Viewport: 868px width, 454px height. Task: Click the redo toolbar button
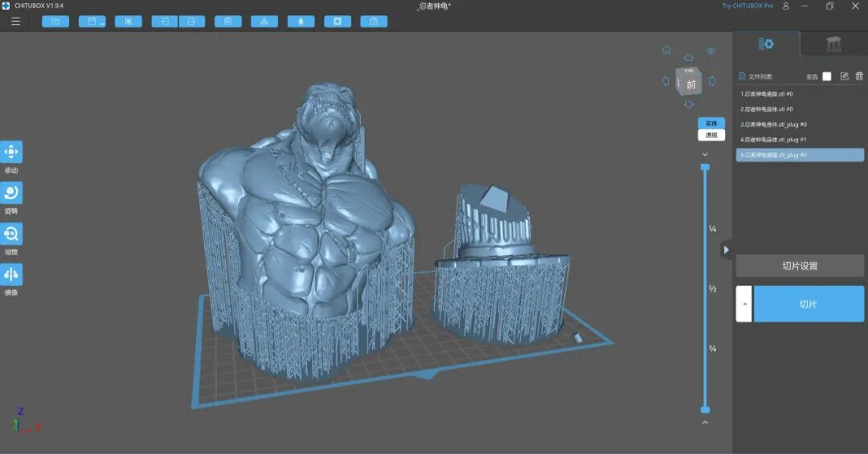191,22
